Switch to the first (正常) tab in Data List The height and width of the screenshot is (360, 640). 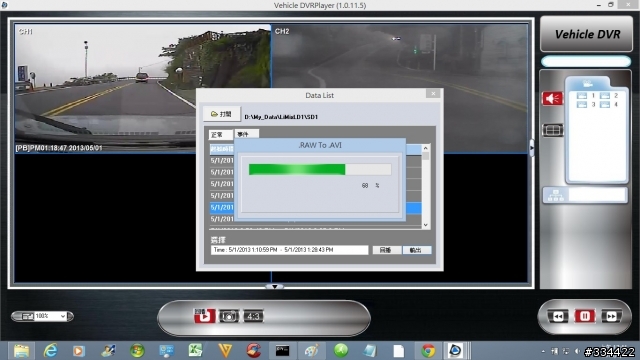click(220, 134)
